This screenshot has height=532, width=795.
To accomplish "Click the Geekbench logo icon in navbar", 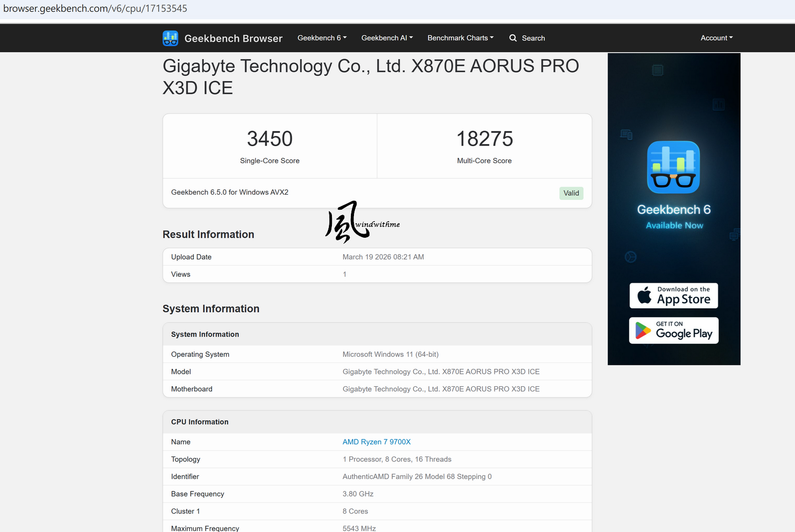I will coord(170,38).
